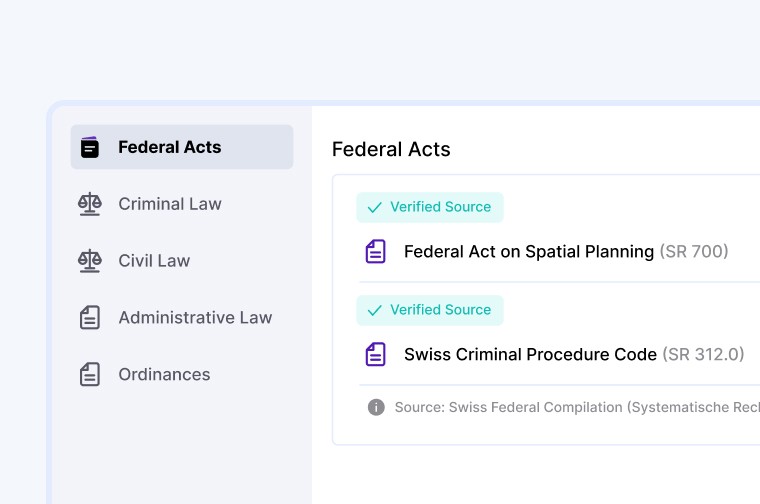This screenshot has height=504, width=760.
Task: Open the Criminal Law category
Action: coord(170,204)
